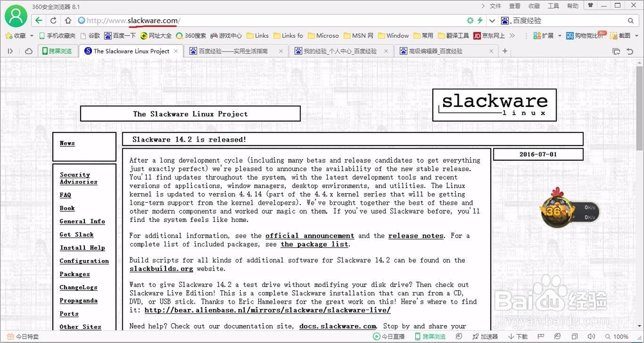
Task: Click the green lightning speed-mode icon
Action: (480, 21)
